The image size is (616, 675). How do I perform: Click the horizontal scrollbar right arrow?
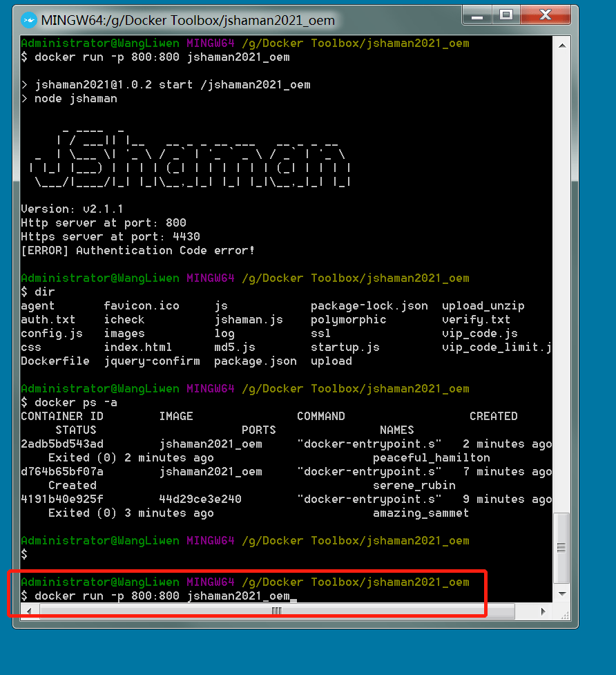click(x=542, y=611)
